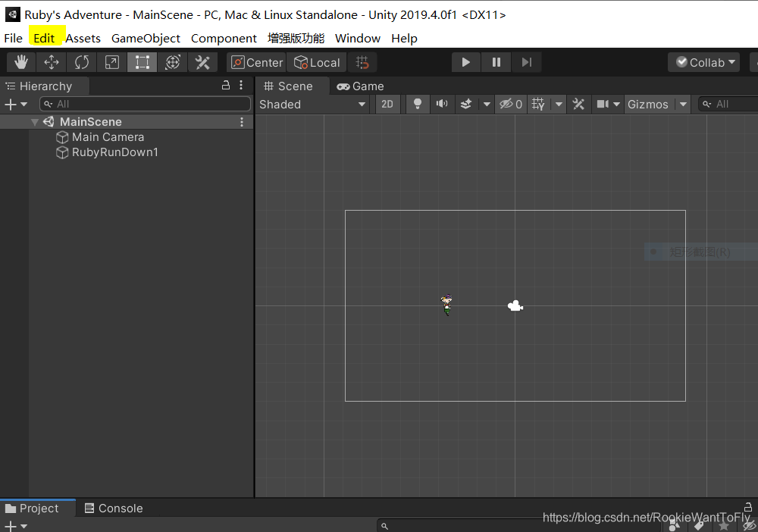Select Main Camera in the Hierarchy
Image resolution: width=758 pixels, height=532 pixels.
[108, 137]
